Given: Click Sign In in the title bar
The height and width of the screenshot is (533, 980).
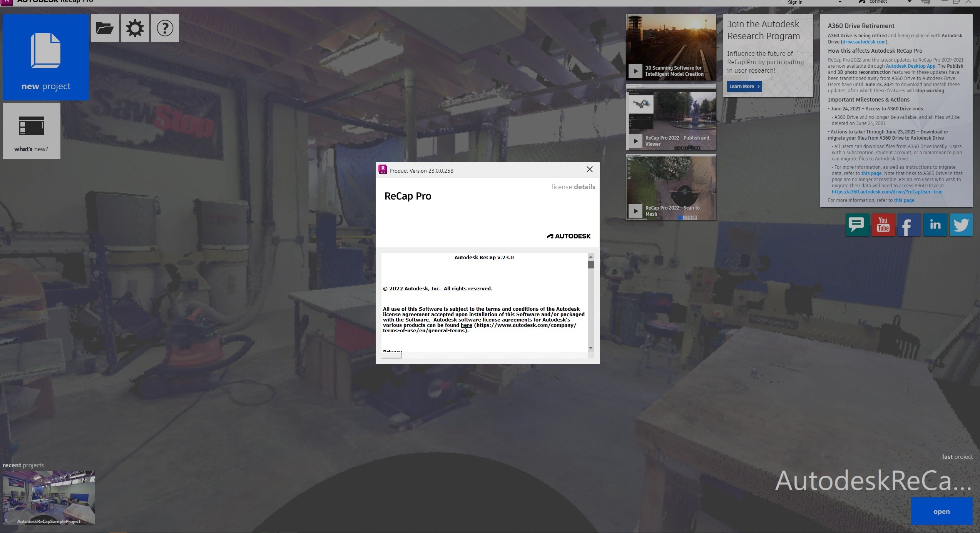Looking at the screenshot, I should point(795,2).
